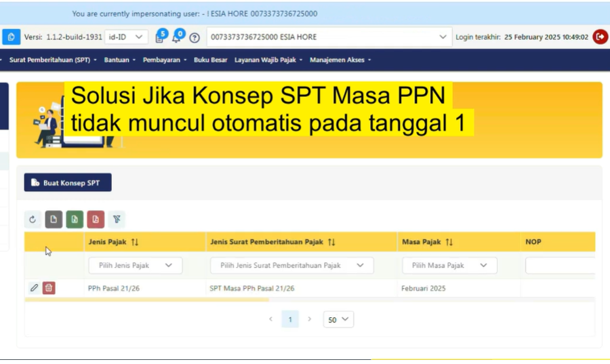The width and height of the screenshot is (610, 364).
Task: Open the rows-per-page 50 dropdown
Action: pos(338,319)
